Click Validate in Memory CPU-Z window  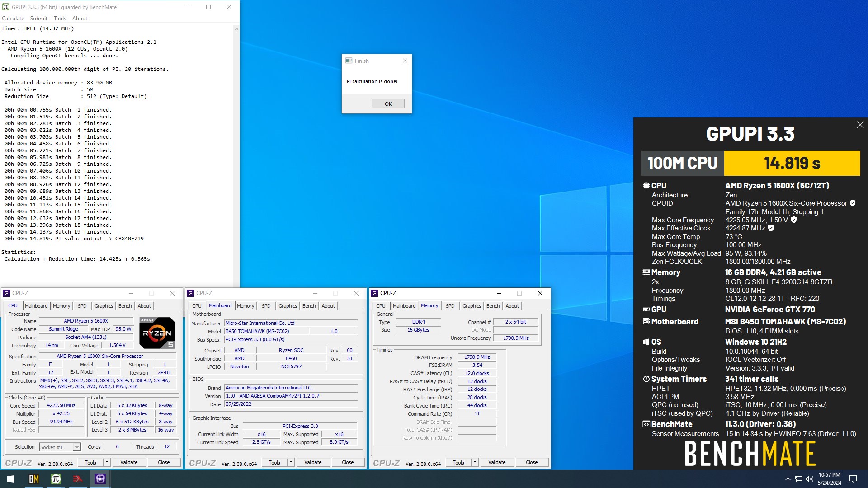(497, 462)
